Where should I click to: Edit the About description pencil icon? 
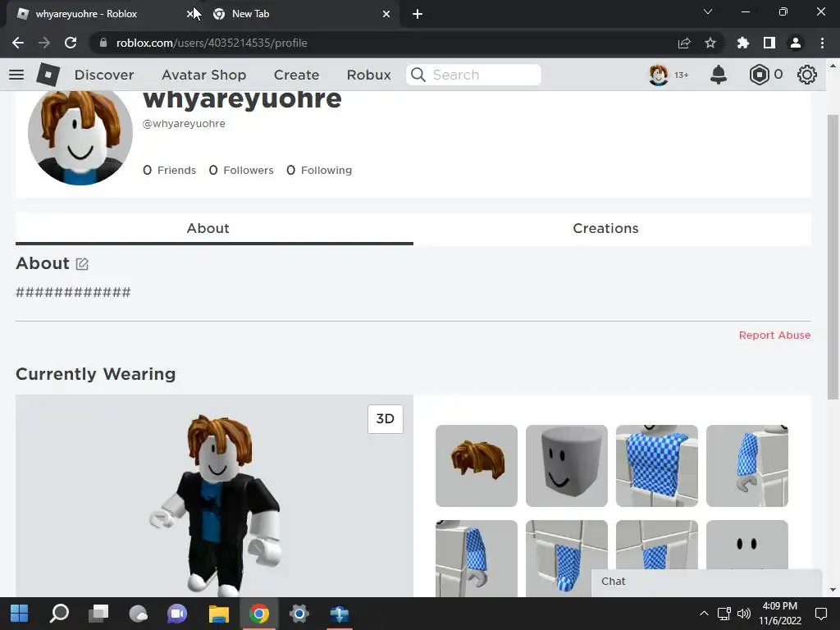pos(82,263)
